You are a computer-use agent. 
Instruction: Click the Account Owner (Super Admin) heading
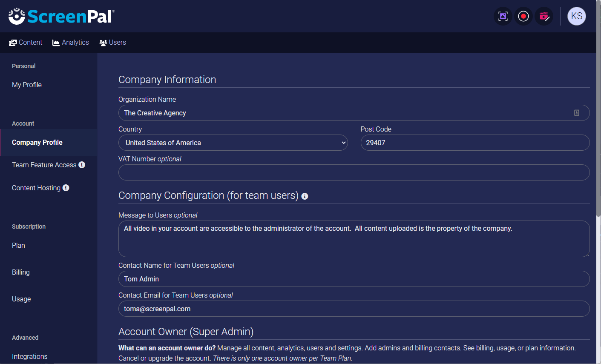[x=186, y=332]
